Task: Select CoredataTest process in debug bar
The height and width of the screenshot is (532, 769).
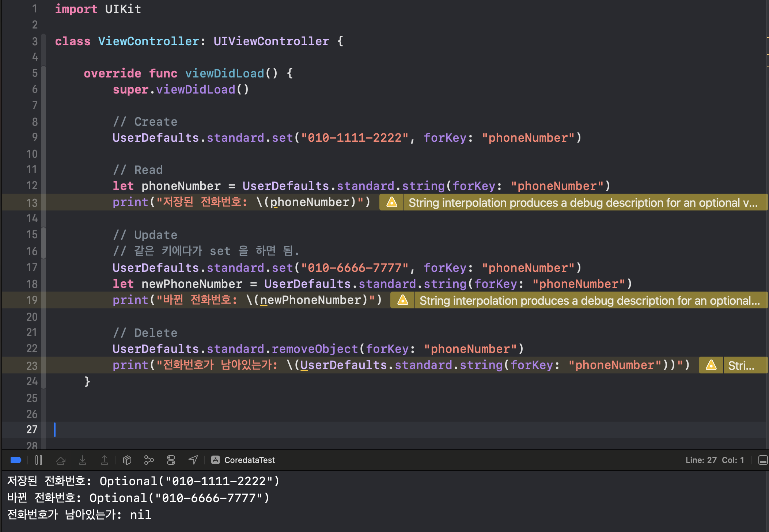Action: [x=244, y=460]
